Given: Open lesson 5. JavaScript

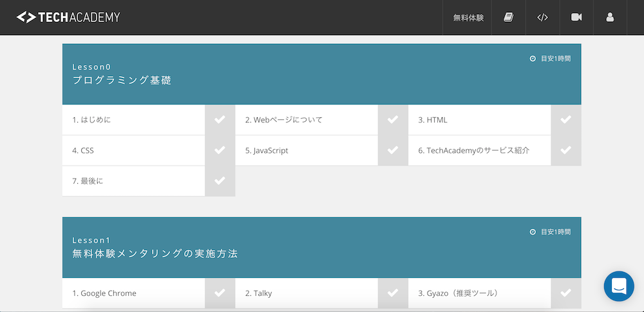Looking at the screenshot, I should click(307, 150).
